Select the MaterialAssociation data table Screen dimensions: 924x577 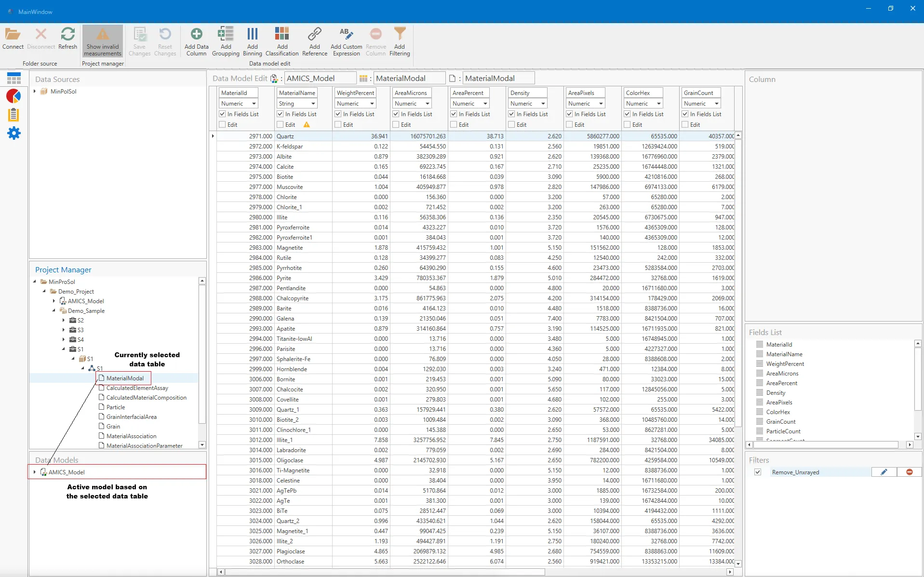point(131,436)
